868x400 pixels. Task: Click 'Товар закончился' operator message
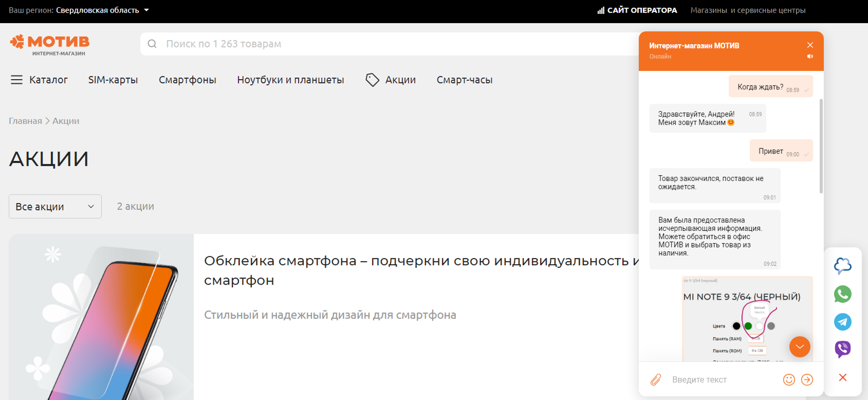715,186
